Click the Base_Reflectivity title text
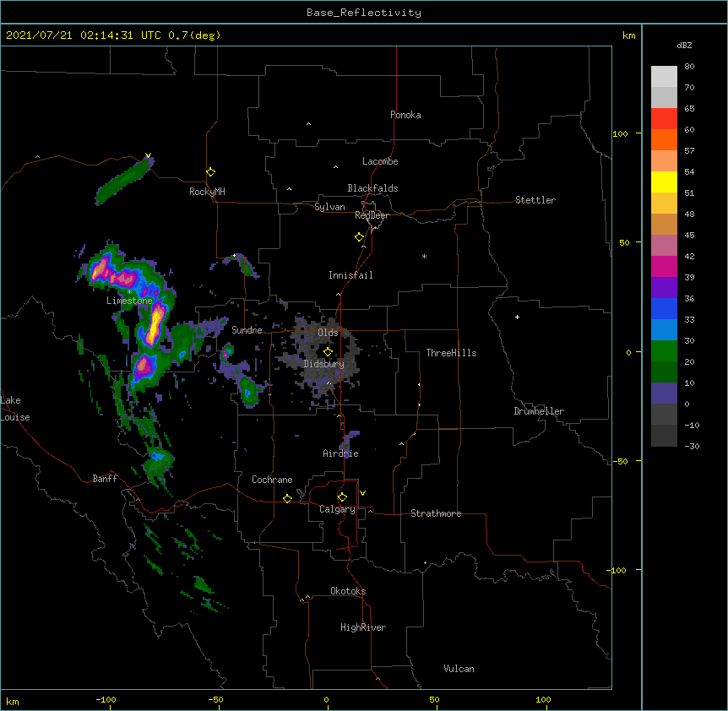 pos(364,13)
